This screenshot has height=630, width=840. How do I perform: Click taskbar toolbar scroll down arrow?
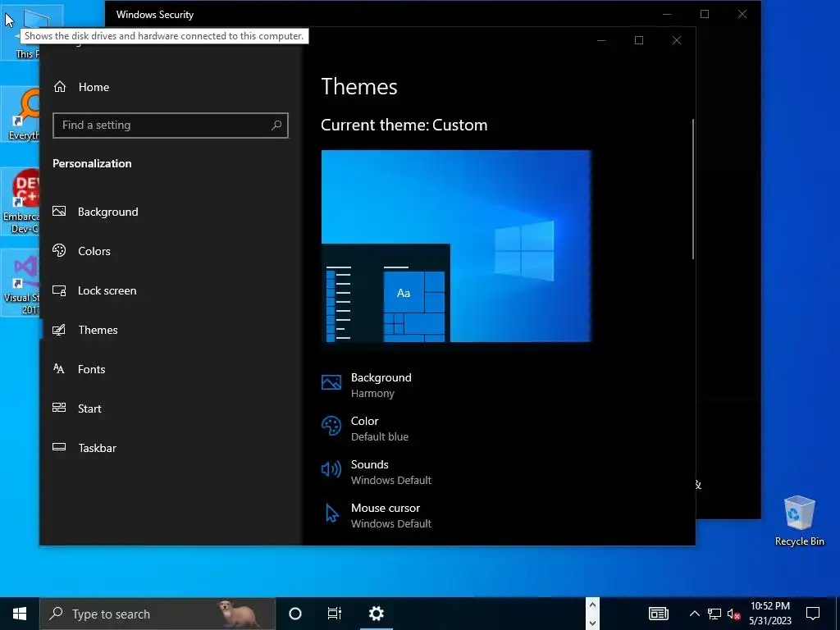coord(592,623)
